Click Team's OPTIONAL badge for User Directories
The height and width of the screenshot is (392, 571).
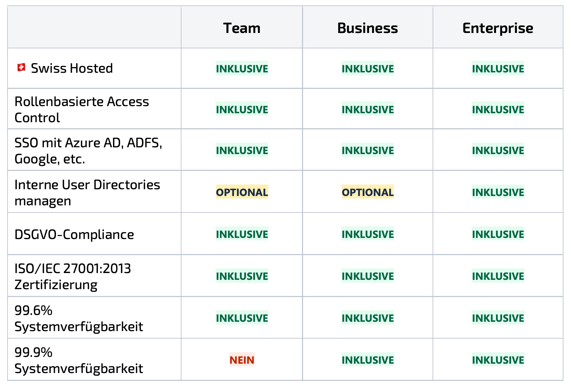pos(242,192)
